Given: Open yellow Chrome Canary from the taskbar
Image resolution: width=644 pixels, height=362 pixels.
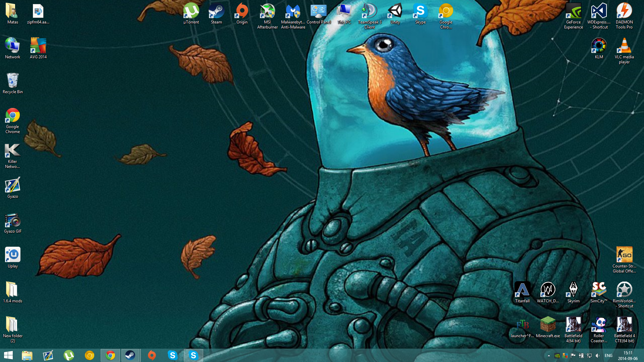Looking at the screenshot, I should point(90,355).
